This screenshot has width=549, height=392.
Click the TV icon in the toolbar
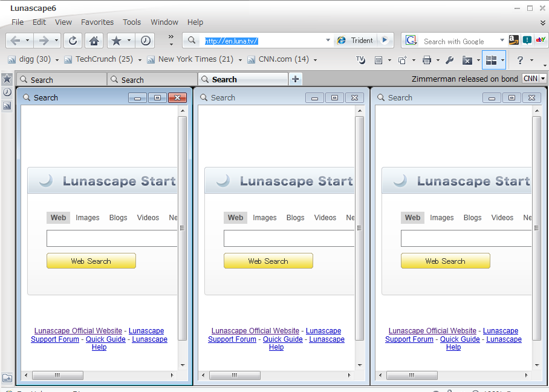coord(360,60)
